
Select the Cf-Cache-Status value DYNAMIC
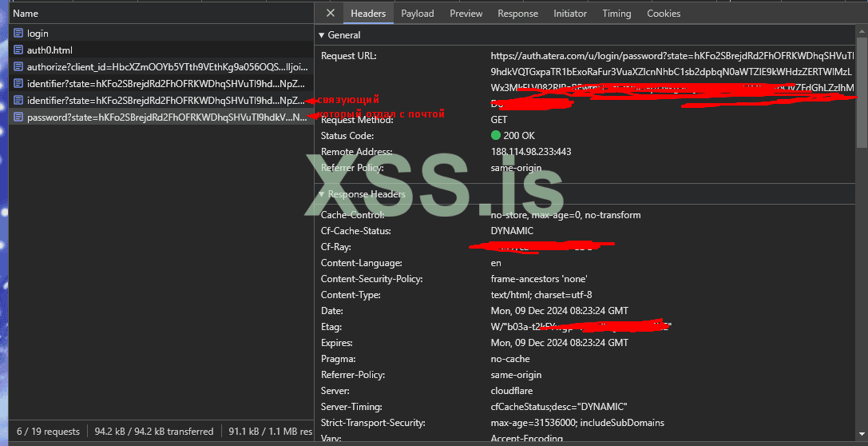click(x=512, y=230)
